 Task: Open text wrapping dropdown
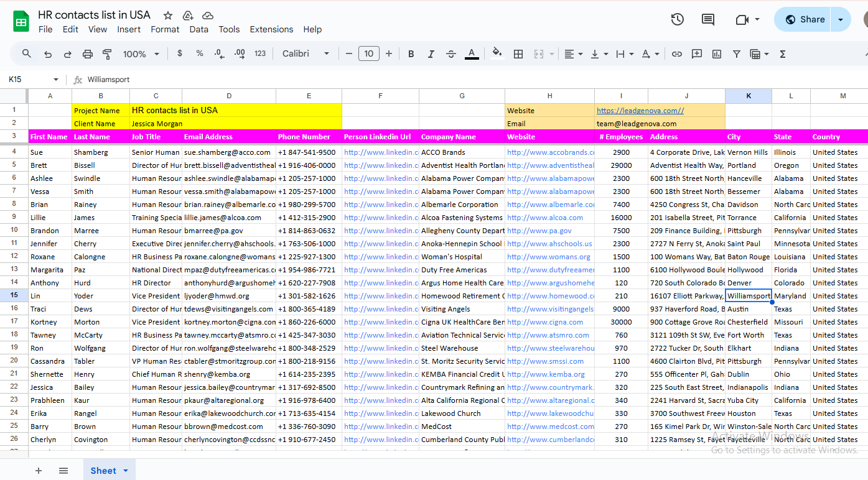pyautogui.click(x=624, y=54)
